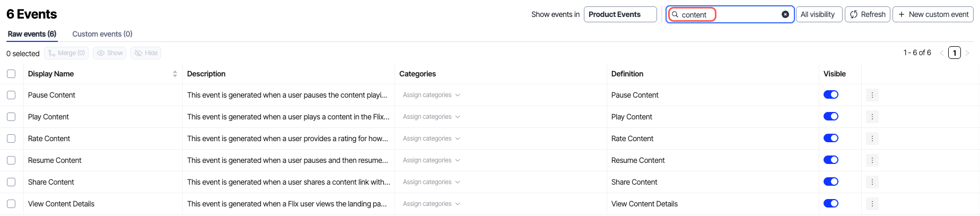The height and width of the screenshot is (216, 980).
Task: Click the 1 - 6 of 6 counter
Action: (x=917, y=53)
